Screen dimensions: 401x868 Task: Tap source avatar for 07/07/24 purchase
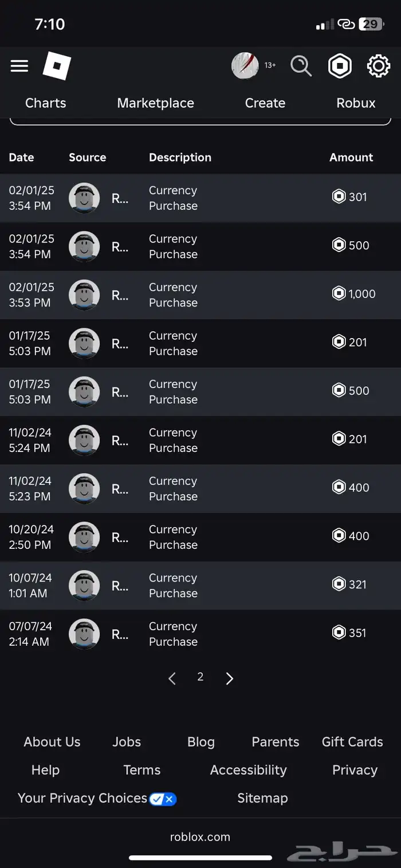84,634
